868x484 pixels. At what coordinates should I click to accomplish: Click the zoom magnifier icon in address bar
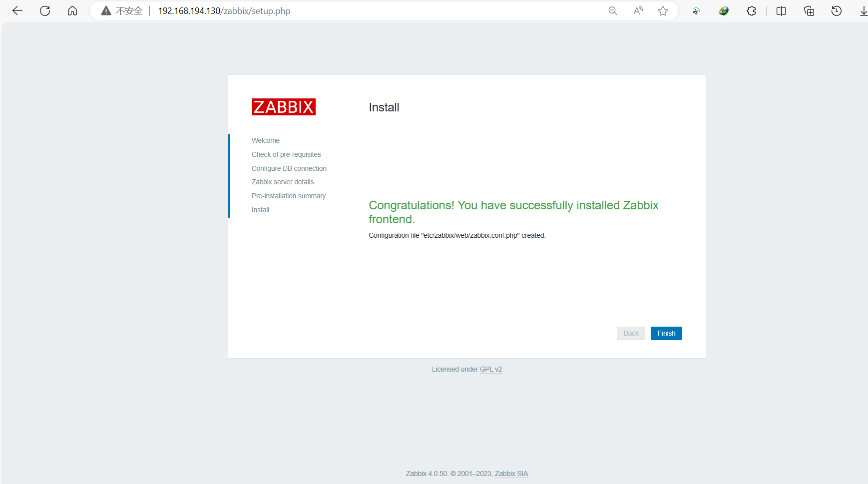[613, 11]
